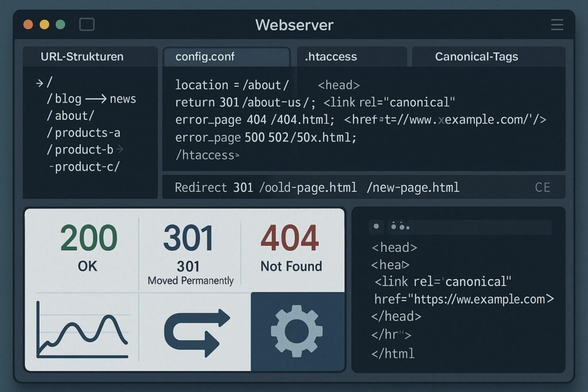Toggle the yellow status light

pyautogui.click(x=44, y=25)
